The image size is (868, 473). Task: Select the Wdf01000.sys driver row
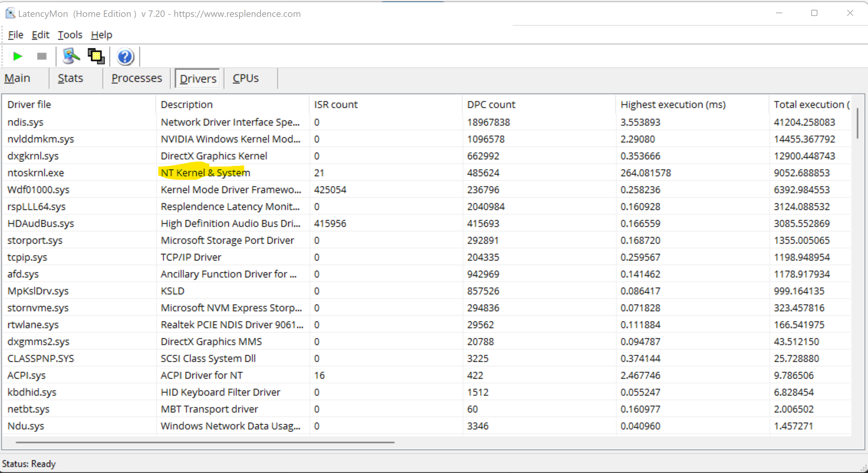click(427, 189)
